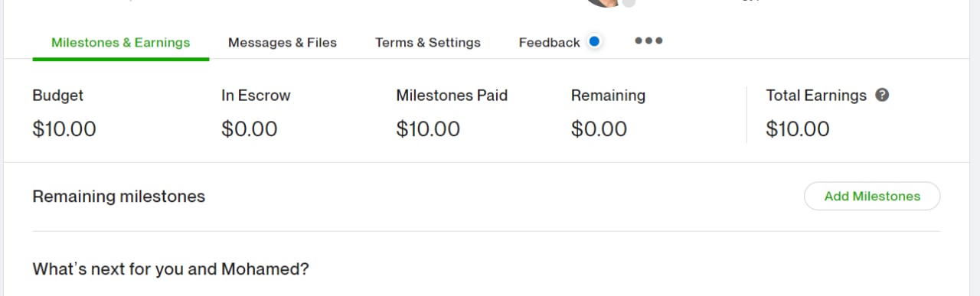Select the $0.00 amount under Remaining
The image size is (980, 296).
(x=599, y=129)
